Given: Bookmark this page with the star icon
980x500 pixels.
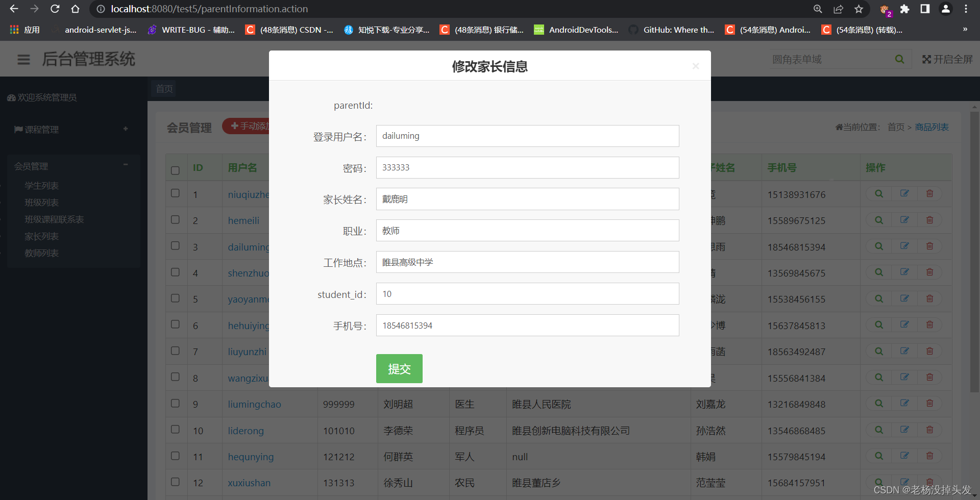Looking at the screenshot, I should (x=859, y=9).
